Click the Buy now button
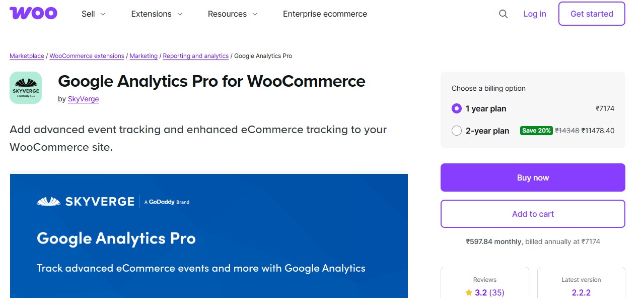This screenshot has height=298, width=644. [532, 177]
